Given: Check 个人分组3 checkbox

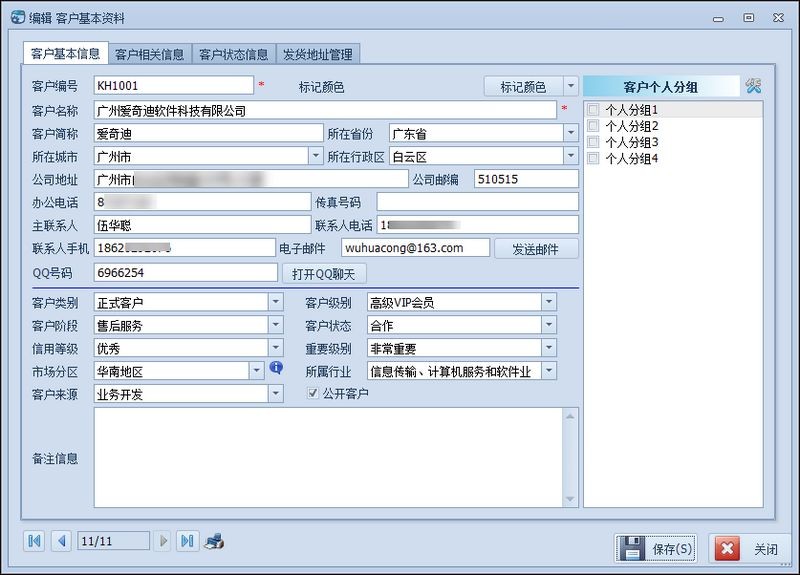Looking at the screenshot, I should pos(593,142).
